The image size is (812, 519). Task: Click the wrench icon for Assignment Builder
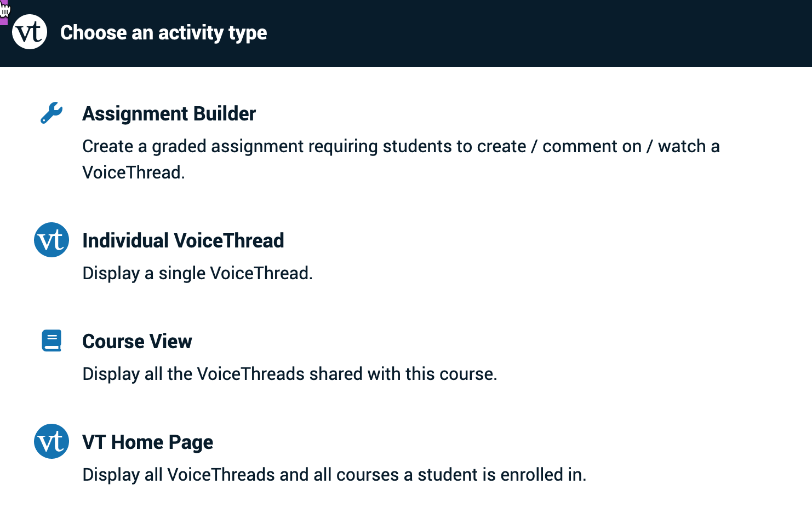click(x=52, y=113)
